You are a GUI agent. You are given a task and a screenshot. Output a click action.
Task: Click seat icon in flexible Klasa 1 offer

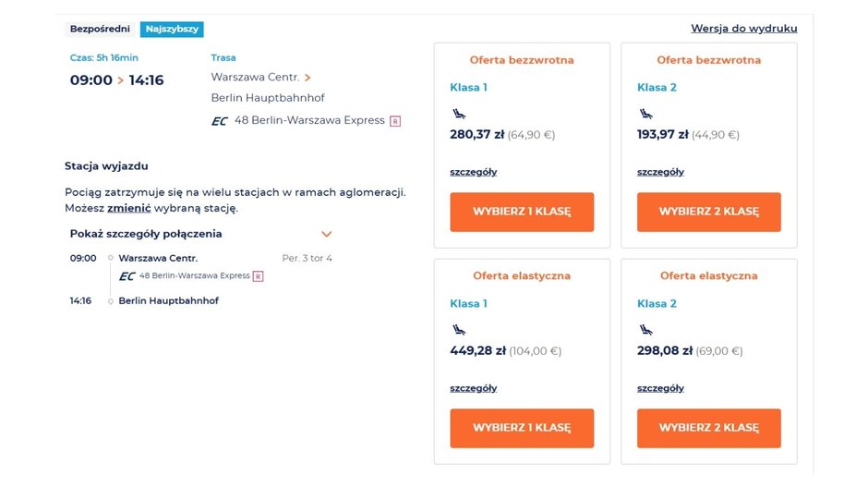click(459, 329)
